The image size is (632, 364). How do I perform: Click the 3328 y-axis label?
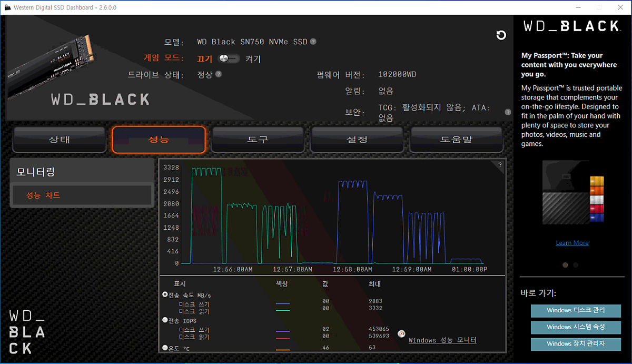point(171,168)
